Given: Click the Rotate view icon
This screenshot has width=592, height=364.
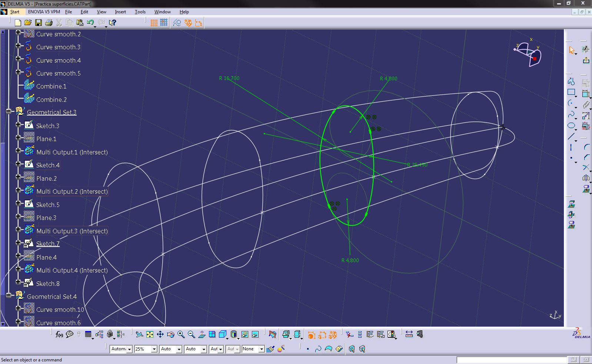Looking at the screenshot, I should point(170,334).
